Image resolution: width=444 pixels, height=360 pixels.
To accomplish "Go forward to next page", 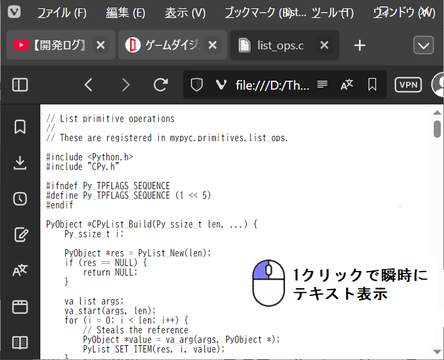I will [126, 85].
